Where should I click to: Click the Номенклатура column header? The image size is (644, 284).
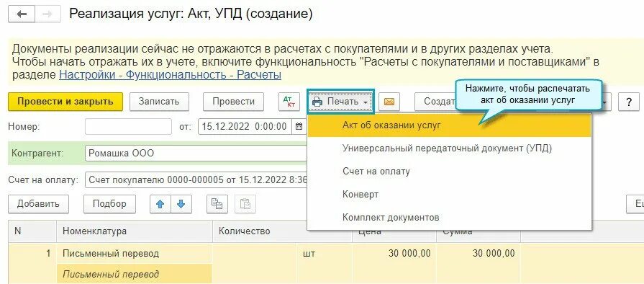[135, 231]
